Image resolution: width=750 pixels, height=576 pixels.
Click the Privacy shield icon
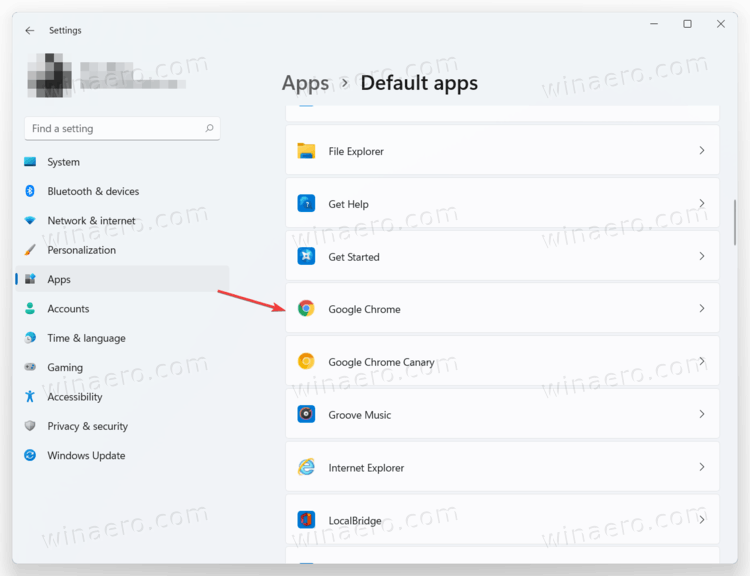pos(30,426)
